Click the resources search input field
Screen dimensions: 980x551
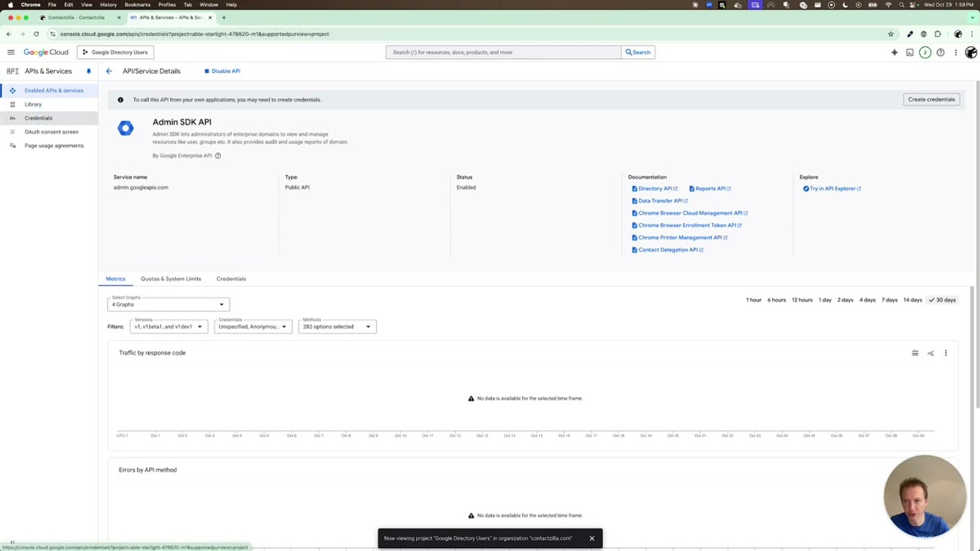pyautogui.click(x=503, y=53)
